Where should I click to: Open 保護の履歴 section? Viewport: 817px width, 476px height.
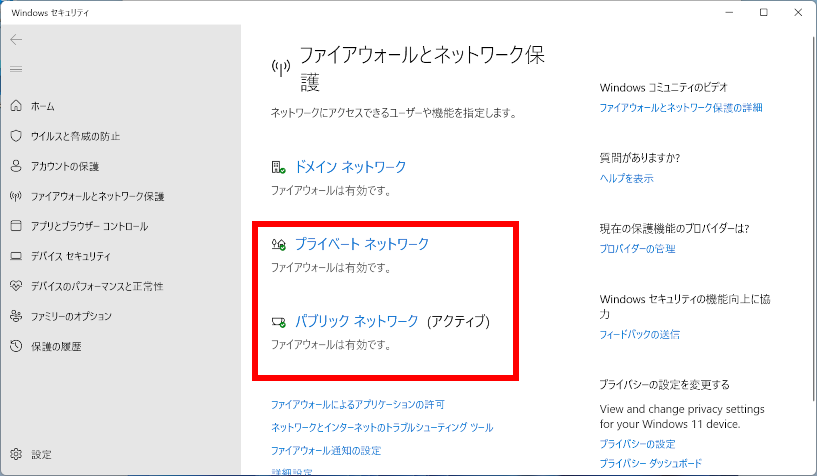(56, 346)
